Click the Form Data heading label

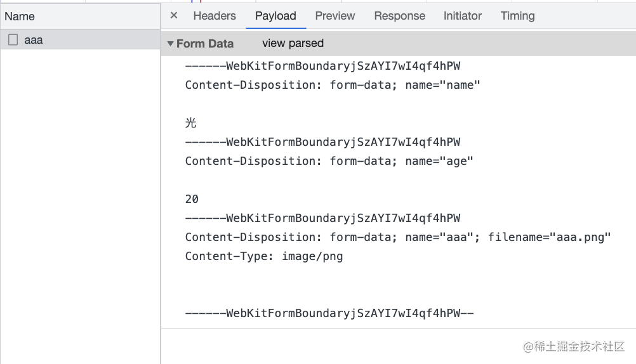click(205, 43)
